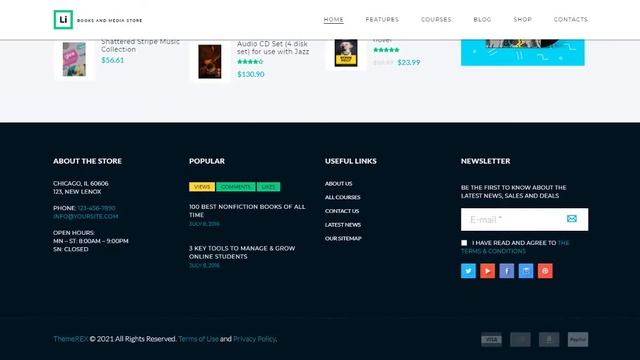Image resolution: width=640 pixels, height=360 pixels.
Task: Open the YouTube social icon
Action: coord(487,271)
